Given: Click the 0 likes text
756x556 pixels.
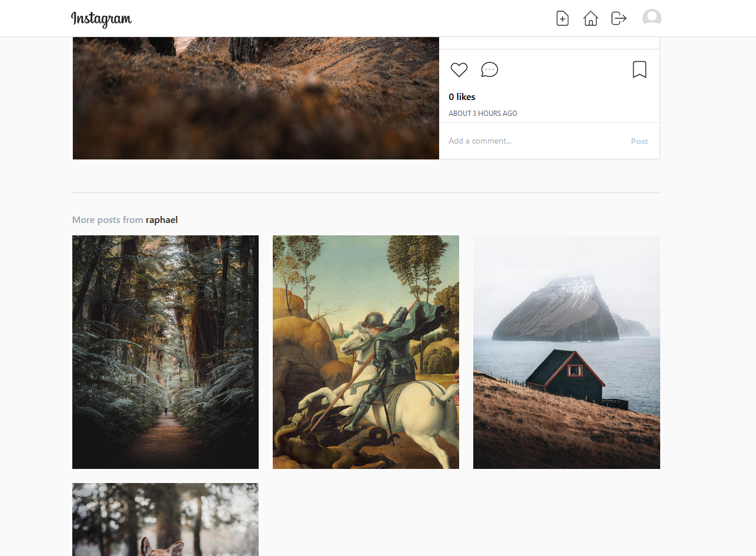Looking at the screenshot, I should coord(462,96).
